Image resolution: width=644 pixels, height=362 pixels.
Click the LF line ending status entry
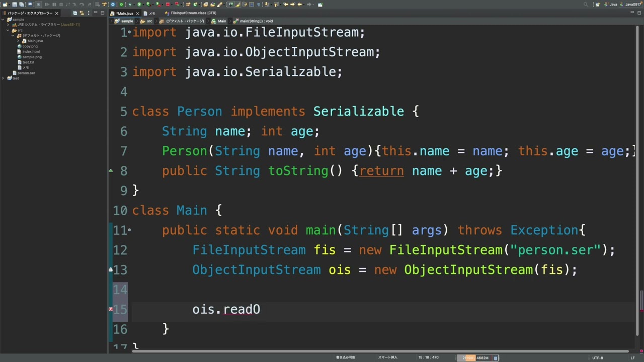click(x=632, y=357)
